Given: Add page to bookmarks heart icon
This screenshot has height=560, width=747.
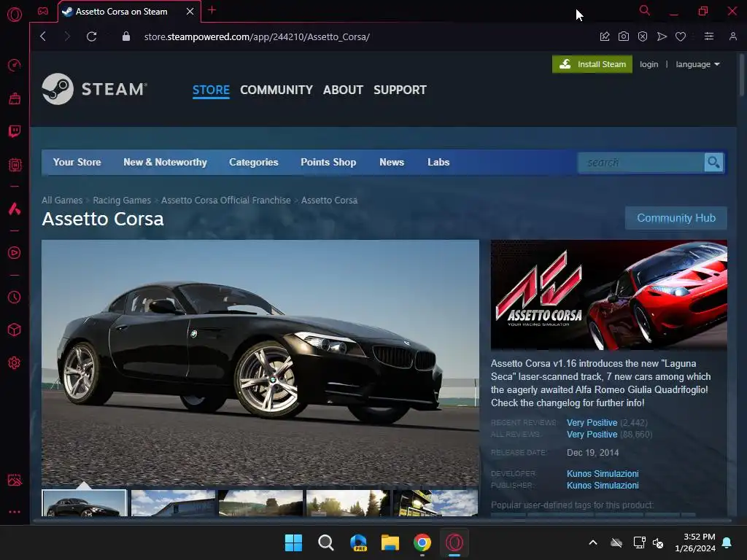Looking at the screenshot, I should [x=681, y=36].
